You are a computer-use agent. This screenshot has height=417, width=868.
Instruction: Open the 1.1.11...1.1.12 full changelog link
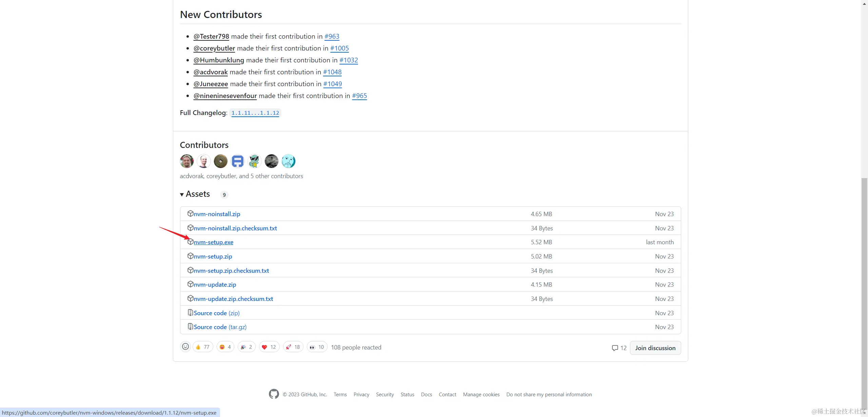255,113
